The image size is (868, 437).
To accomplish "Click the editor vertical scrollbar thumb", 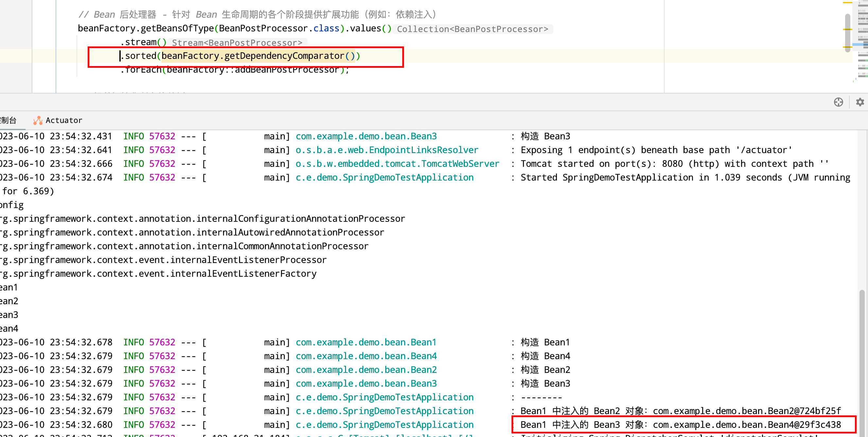I will (x=847, y=32).
